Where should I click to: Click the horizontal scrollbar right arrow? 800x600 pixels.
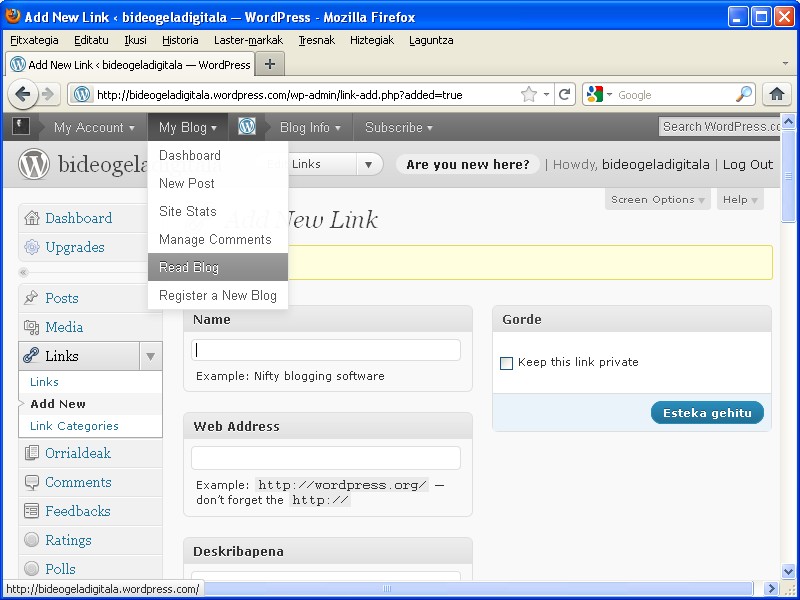771,588
